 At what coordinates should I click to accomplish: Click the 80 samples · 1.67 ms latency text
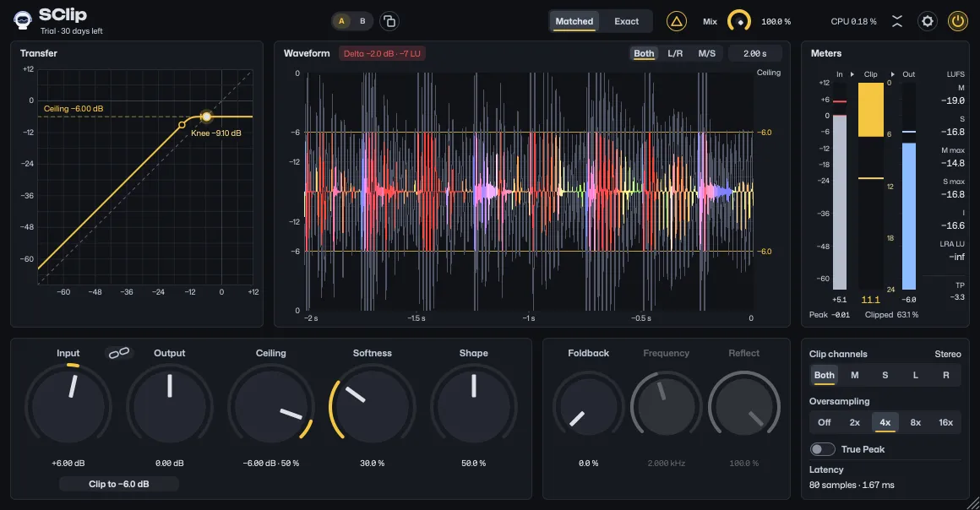point(852,485)
